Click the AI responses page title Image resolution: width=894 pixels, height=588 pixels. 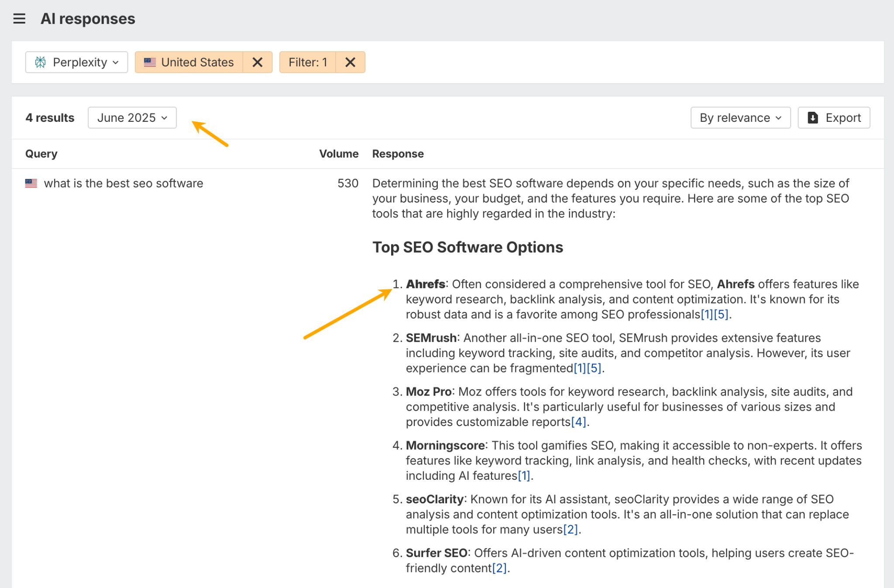pos(88,18)
